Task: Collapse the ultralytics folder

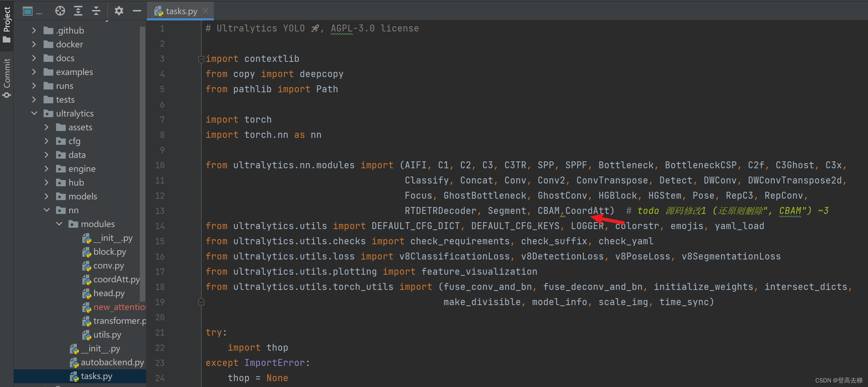Action: pos(34,113)
